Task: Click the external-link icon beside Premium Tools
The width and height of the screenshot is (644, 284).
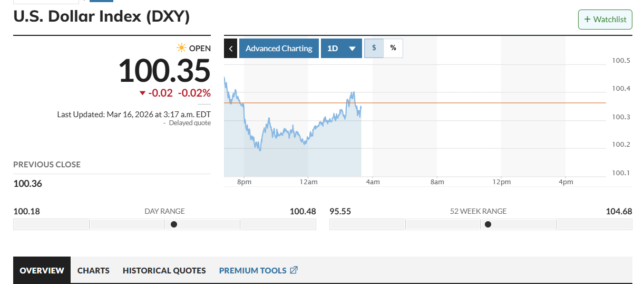Action: 294,270
